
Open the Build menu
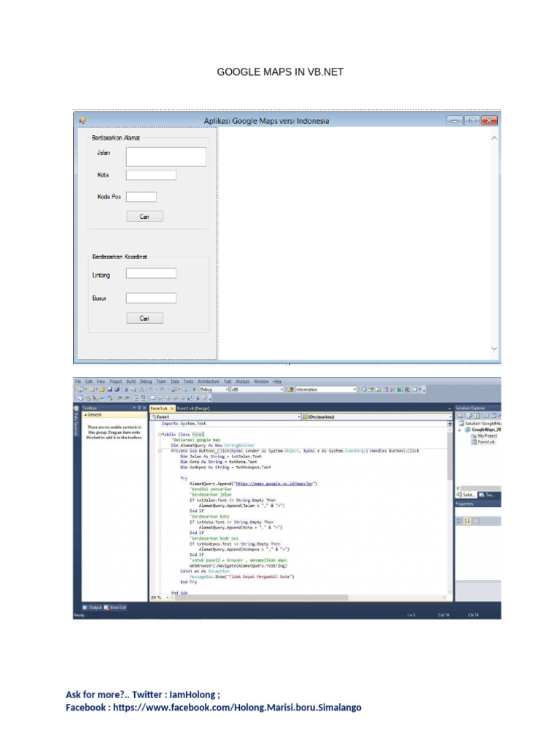point(131,382)
